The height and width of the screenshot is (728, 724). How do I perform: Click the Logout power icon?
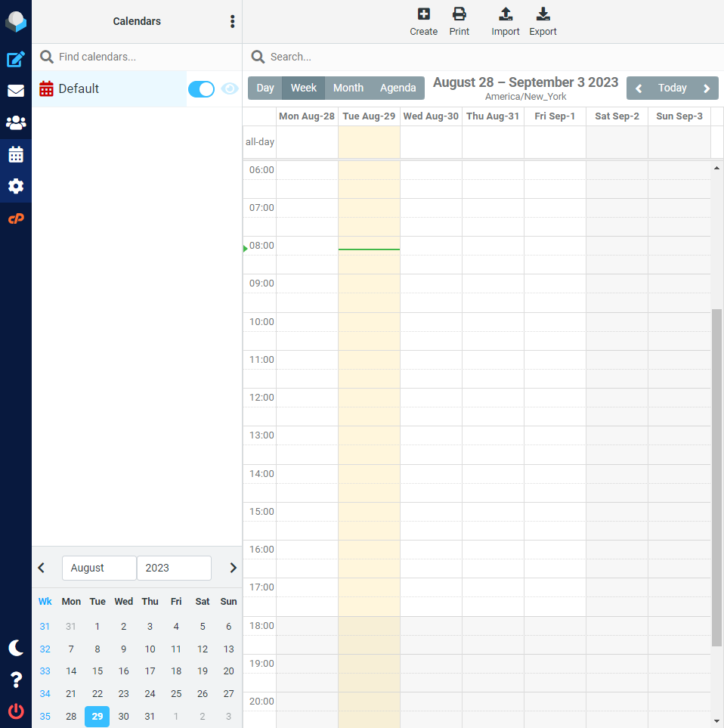point(16,711)
